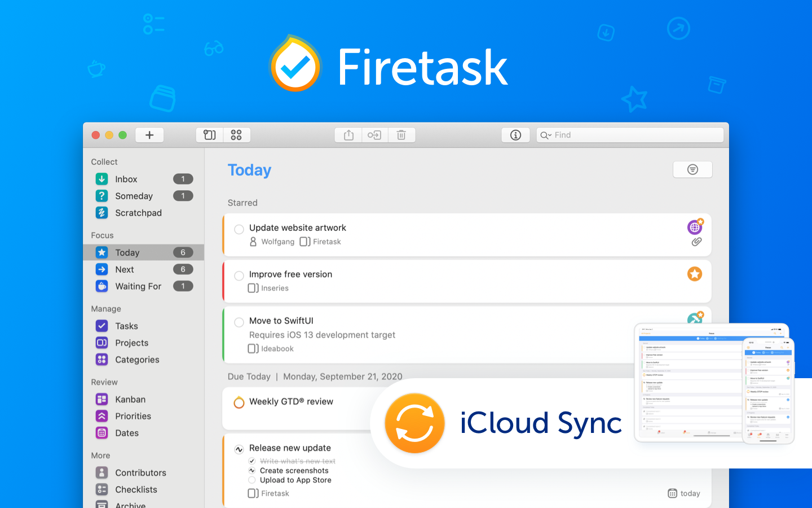
Task: Click the Requires iOS 13 development target note
Action: pyautogui.click(x=322, y=335)
